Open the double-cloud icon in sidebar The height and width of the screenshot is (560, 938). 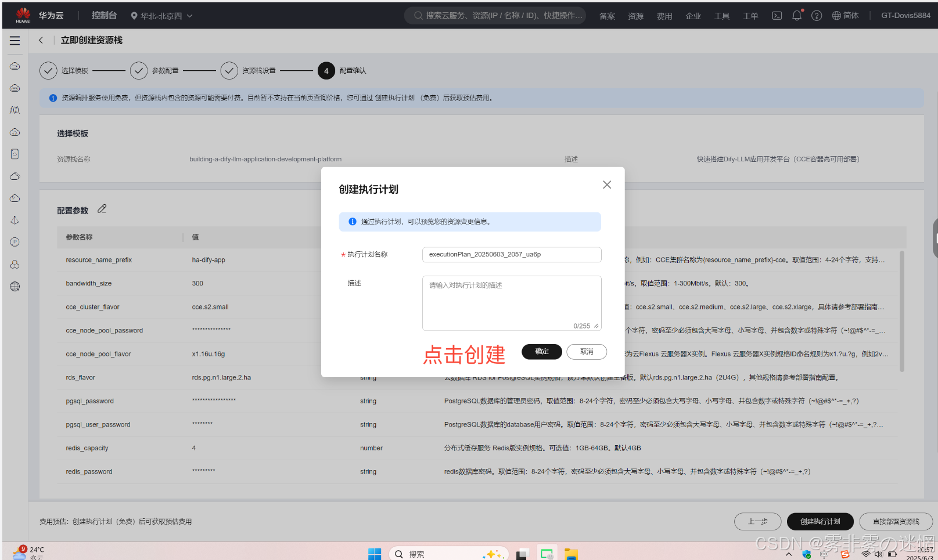click(x=15, y=176)
